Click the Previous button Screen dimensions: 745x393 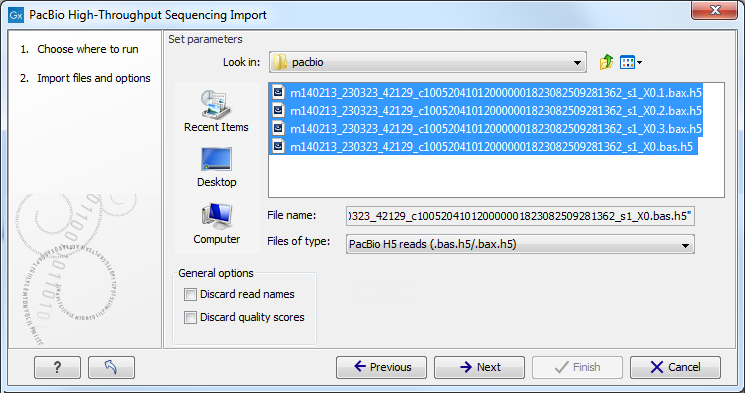pyautogui.click(x=382, y=367)
